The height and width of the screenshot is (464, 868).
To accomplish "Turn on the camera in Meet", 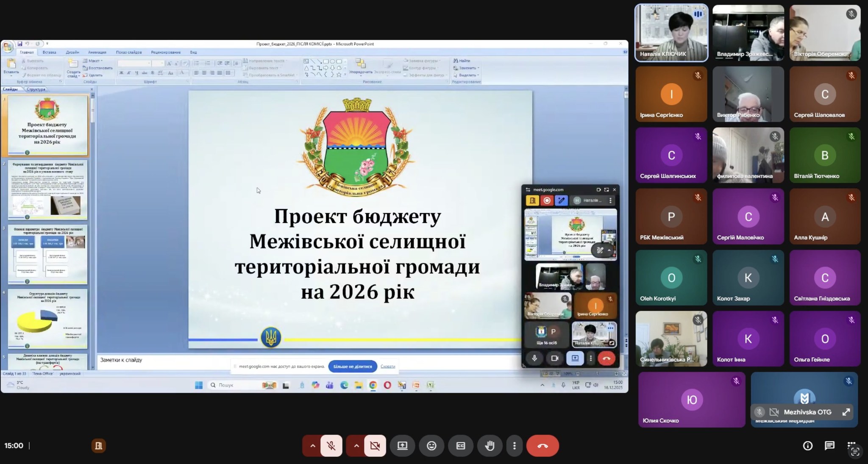I will [375, 446].
